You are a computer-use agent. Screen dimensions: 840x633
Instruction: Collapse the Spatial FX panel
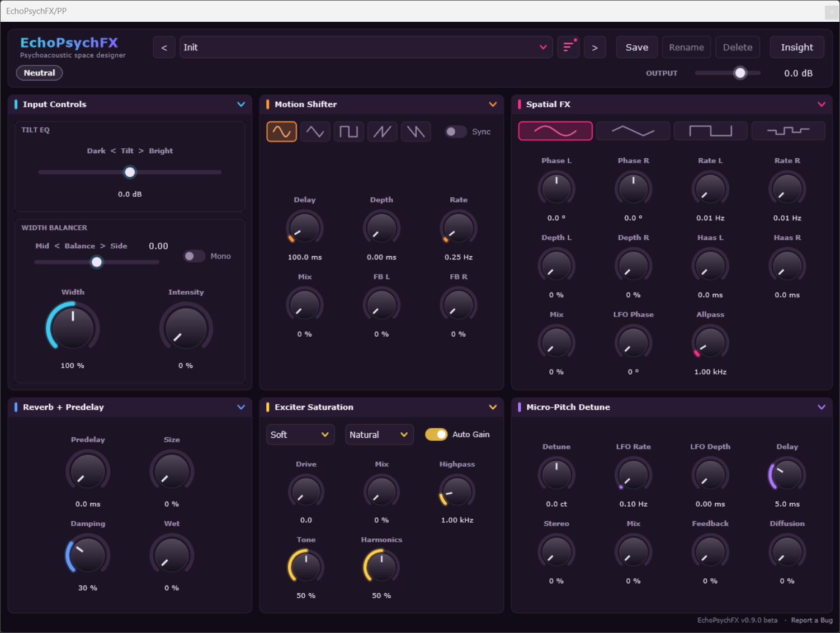point(822,105)
